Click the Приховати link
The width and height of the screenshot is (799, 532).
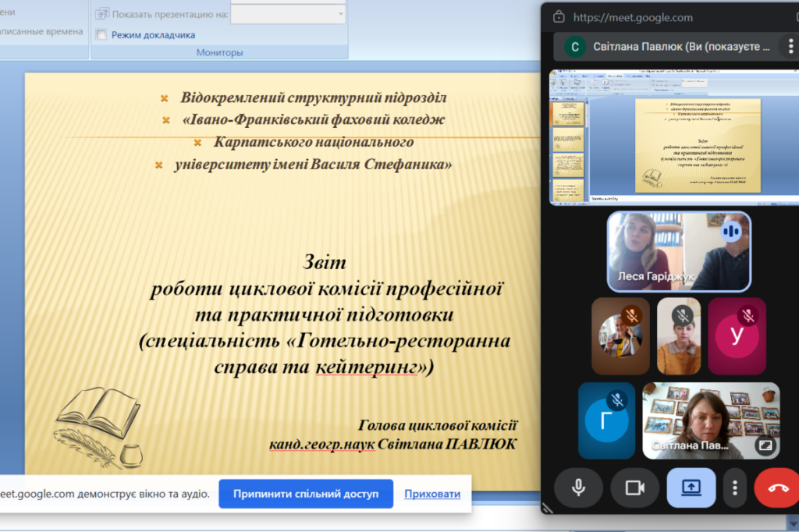(x=432, y=494)
